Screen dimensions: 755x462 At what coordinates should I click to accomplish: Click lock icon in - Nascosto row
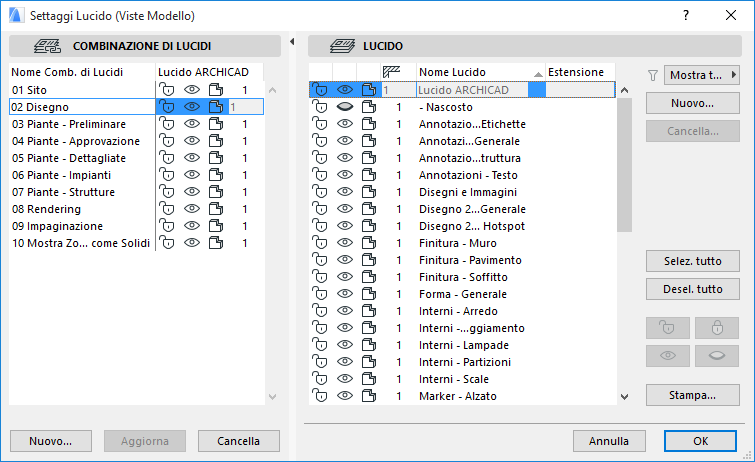[x=320, y=107]
